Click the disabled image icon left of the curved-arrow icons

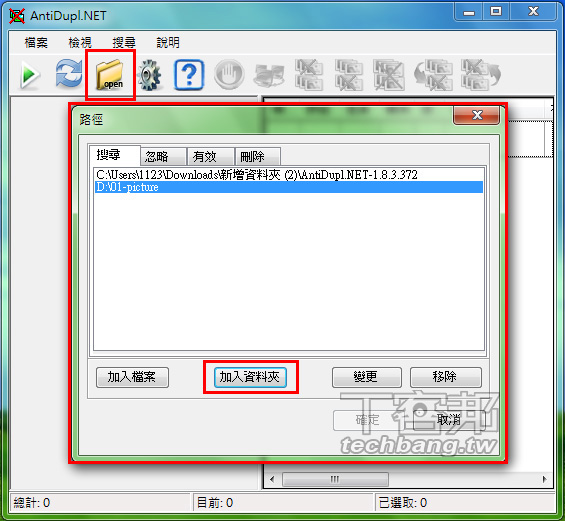(389, 75)
